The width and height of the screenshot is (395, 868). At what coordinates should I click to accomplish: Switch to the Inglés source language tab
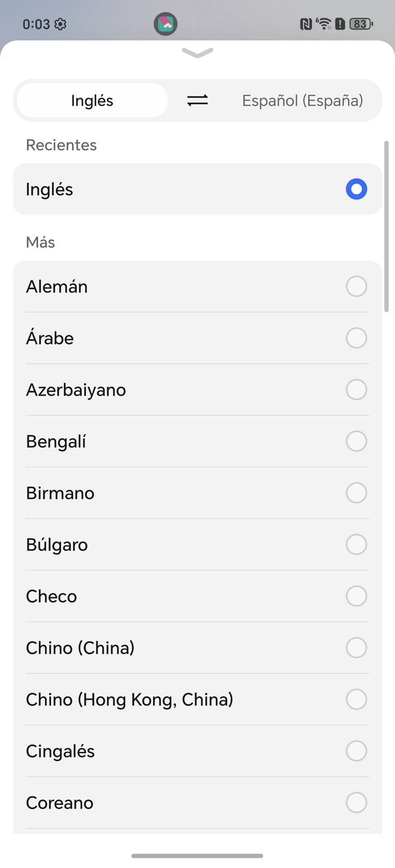tap(92, 100)
